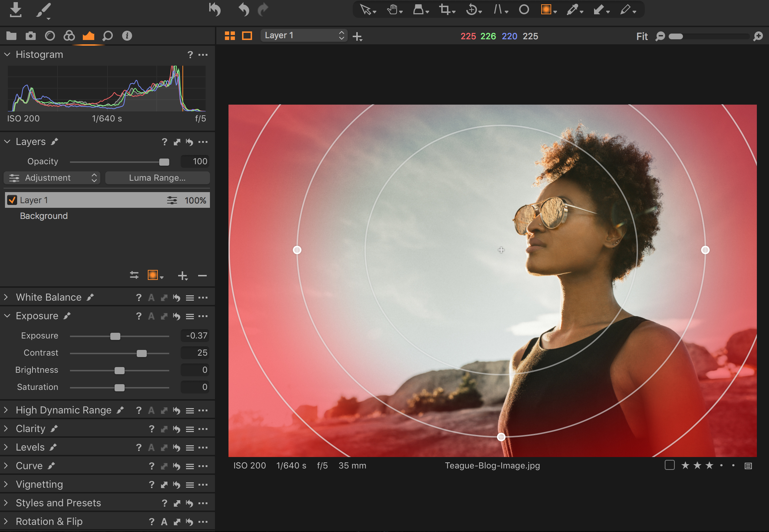Open the Library folder tool tab
The image size is (769, 532).
pos(11,36)
